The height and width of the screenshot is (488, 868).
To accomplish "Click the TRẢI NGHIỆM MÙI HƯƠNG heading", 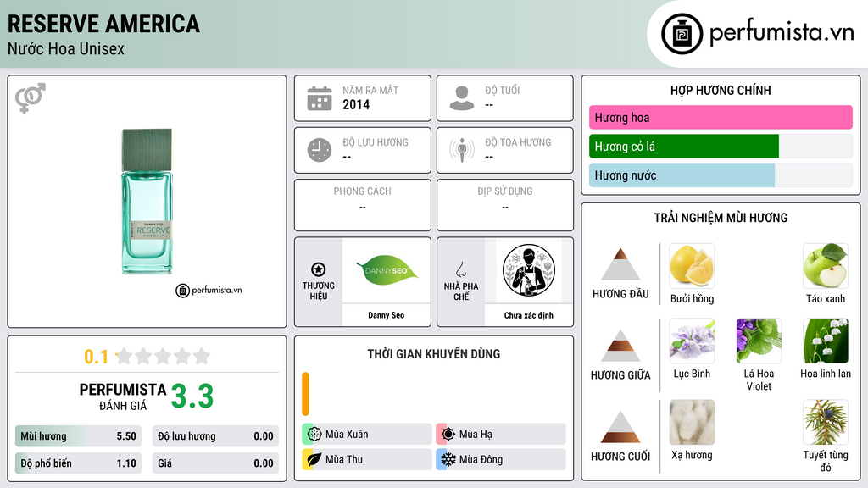I will (x=721, y=218).
